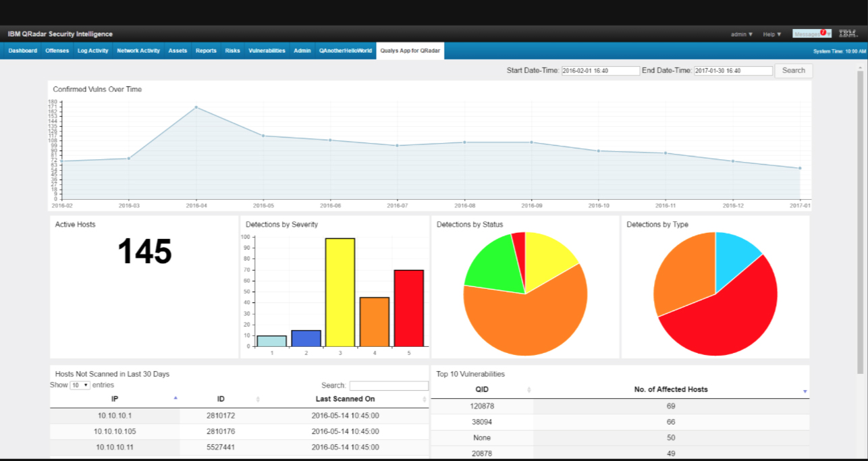Focus the End Date-Time input field

pyautogui.click(x=733, y=71)
